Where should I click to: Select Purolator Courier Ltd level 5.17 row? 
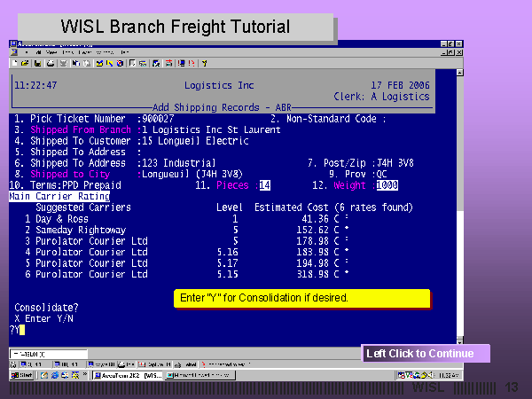pos(186,263)
